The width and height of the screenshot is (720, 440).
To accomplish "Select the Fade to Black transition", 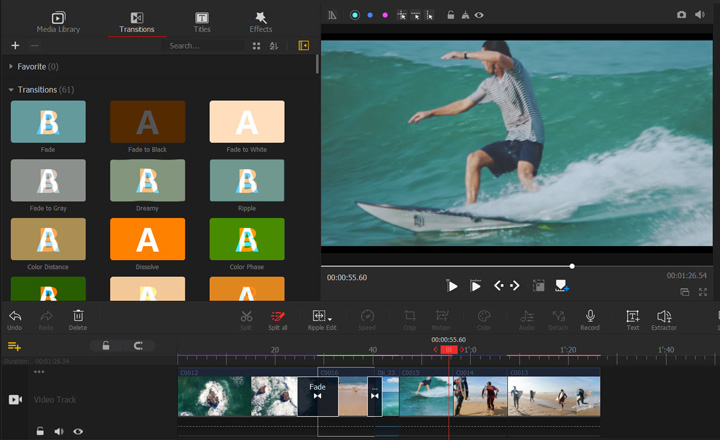I will 147,122.
